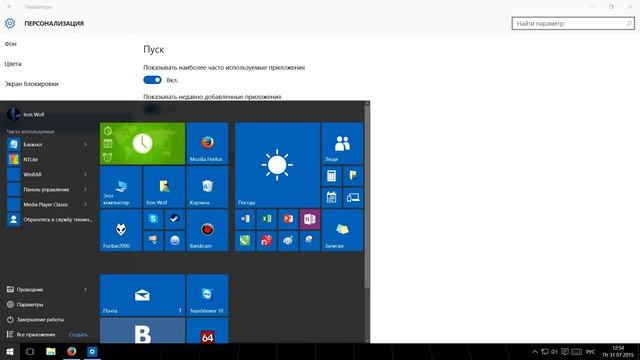Open Блокнот from most used list
The width and height of the screenshot is (640, 360).
click(x=49, y=144)
